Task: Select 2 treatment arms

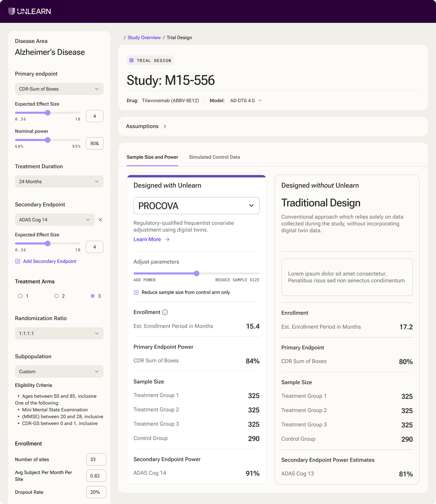Action: [57, 296]
